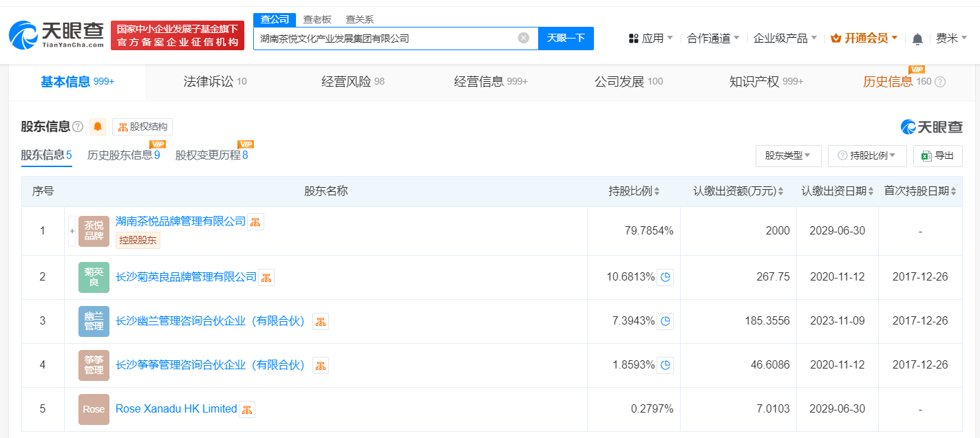Sort the table by 首次持股日期 column

(919, 190)
